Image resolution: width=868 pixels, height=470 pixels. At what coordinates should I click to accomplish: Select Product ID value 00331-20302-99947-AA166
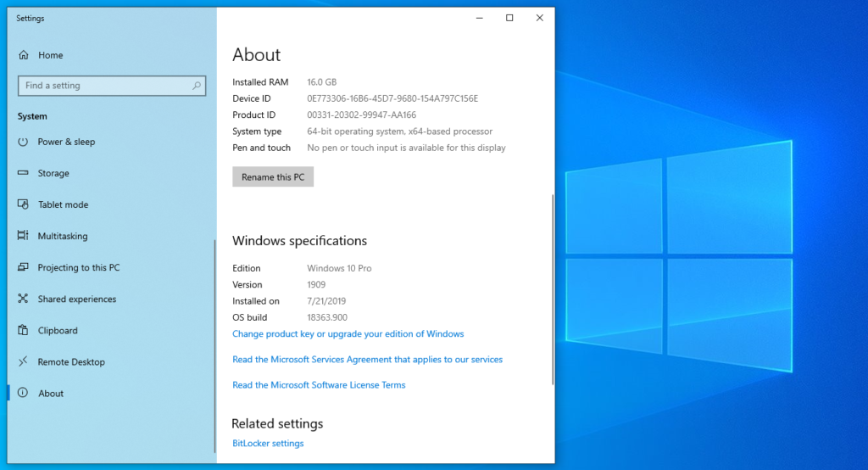tap(361, 115)
